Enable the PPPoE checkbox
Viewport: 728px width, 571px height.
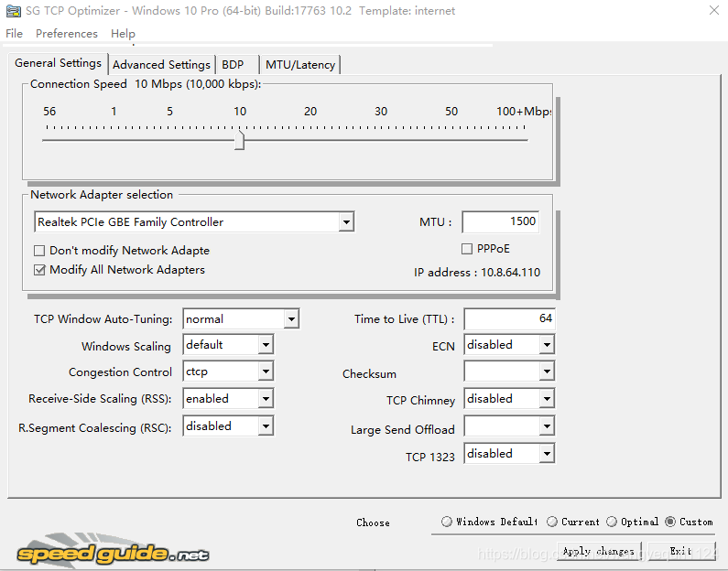coord(467,249)
